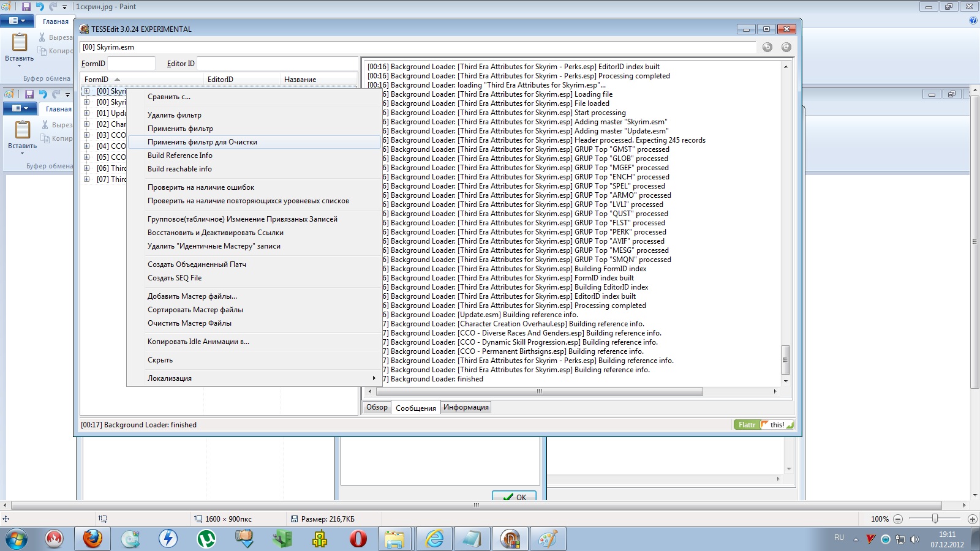Adjust the Paint zoom slider handle

(x=935, y=519)
